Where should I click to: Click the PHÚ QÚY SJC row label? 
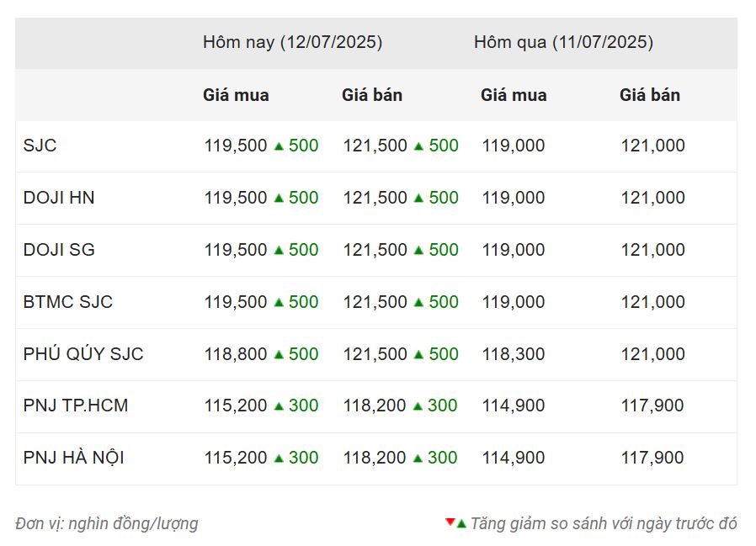coord(83,353)
